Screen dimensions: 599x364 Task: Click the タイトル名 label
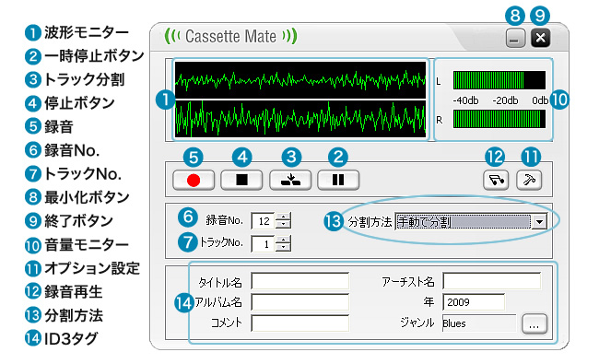point(220,282)
